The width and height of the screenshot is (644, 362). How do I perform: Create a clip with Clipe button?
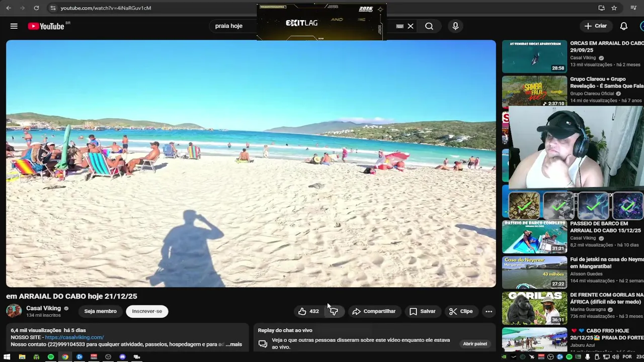point(461,312)
